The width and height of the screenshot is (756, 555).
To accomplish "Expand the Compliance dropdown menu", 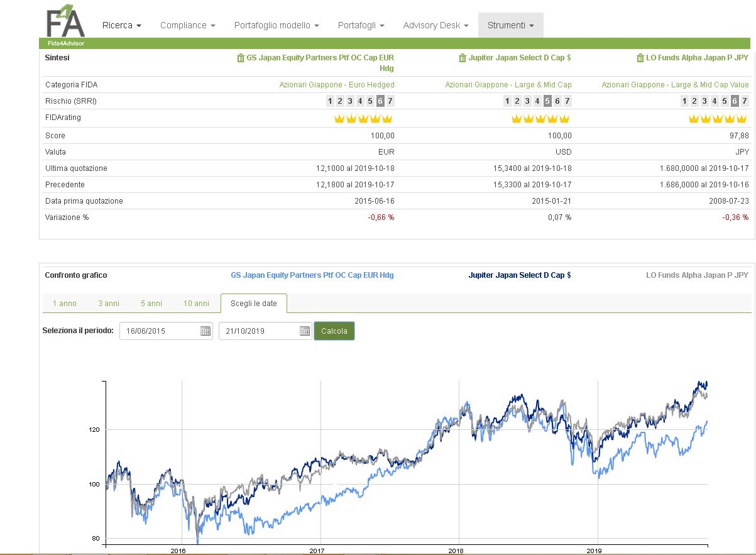I will point(188,25).
